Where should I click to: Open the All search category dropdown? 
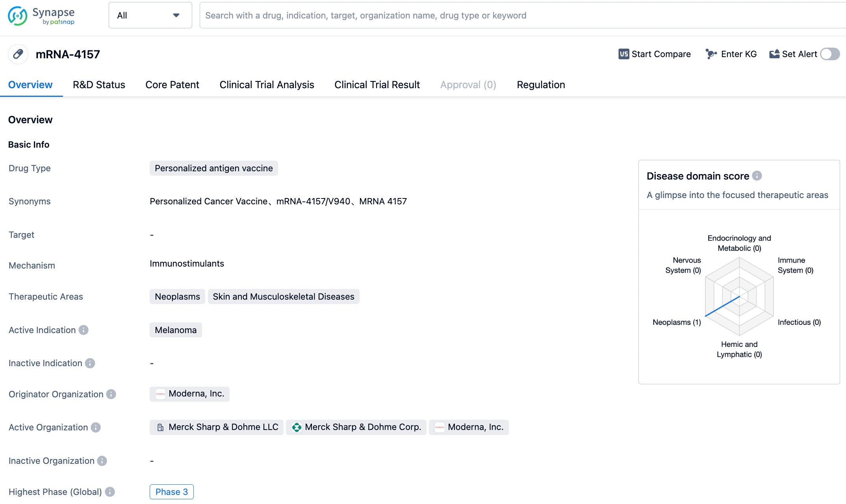click(x=150, y=15)
